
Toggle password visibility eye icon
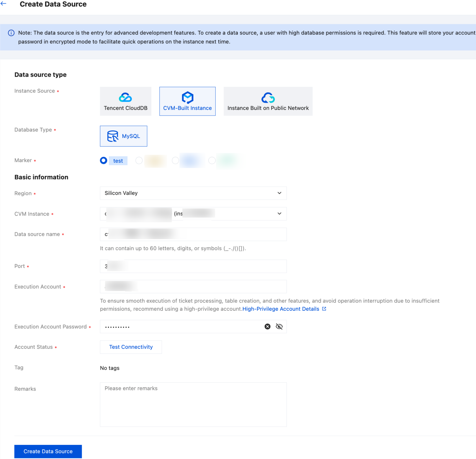click(x=279, y=327)
